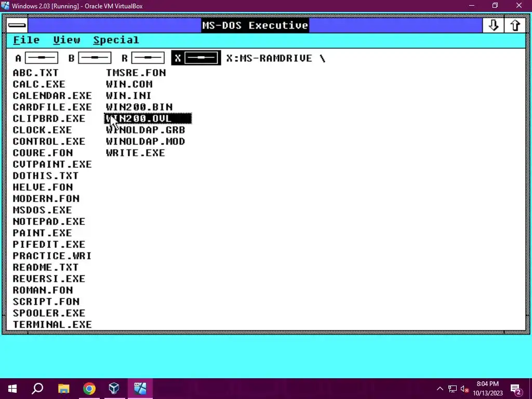Select CALENDAR.EXE file
The width and height of the screenshot is (532, 399).
[52, 96]
